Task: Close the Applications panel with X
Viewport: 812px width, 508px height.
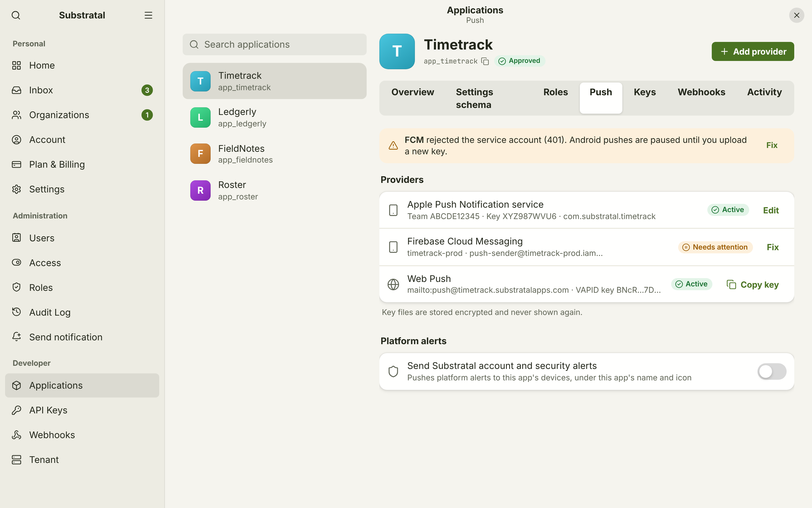Action: click(x=796, y=15)
